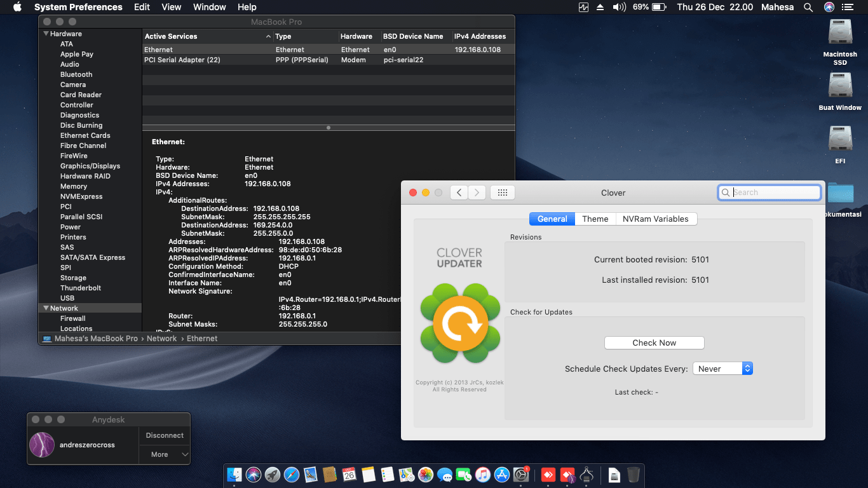Open Launchpad in the Dock
This screenshot has width=868, height=488.
pyautogui.click(x=273, y=474)
